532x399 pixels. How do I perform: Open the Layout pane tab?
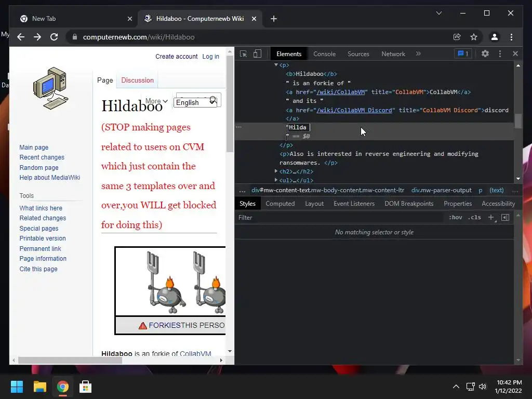point(314,203)
